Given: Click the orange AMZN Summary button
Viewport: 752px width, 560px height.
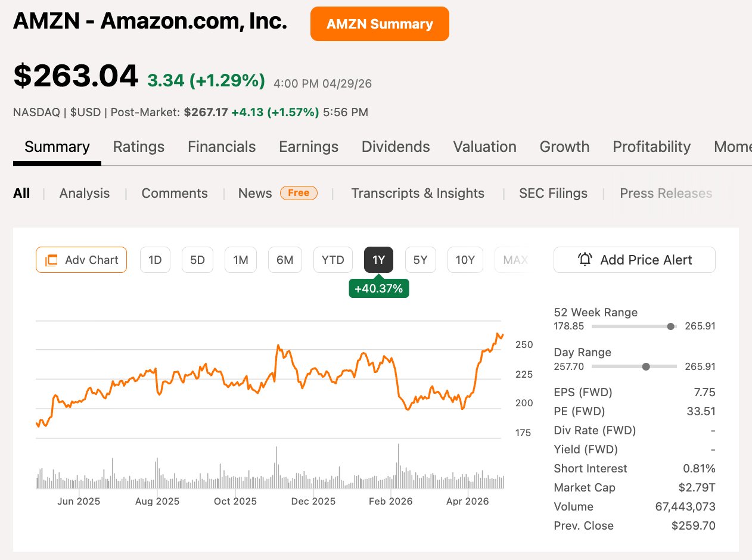Looking at the screenshot, I should click(x=380, y=24).
